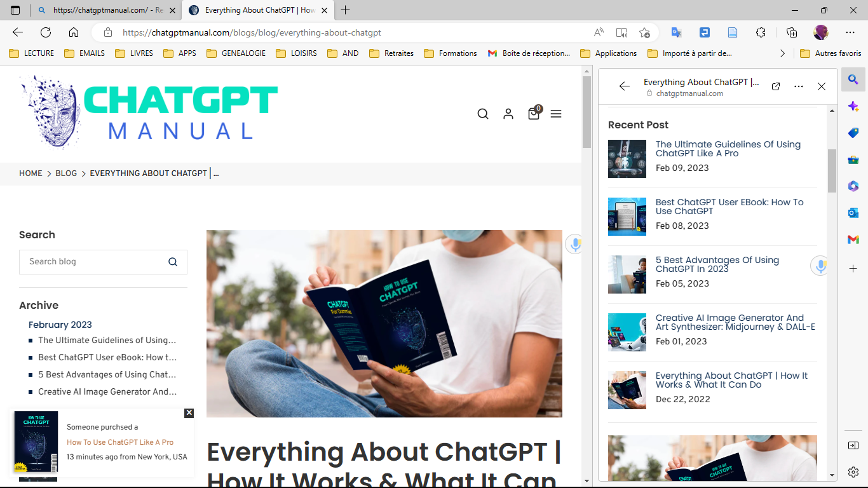Click the ChatGPT Manual logo
The height and width of the screenshot is (488, 868).
point(149,112)
